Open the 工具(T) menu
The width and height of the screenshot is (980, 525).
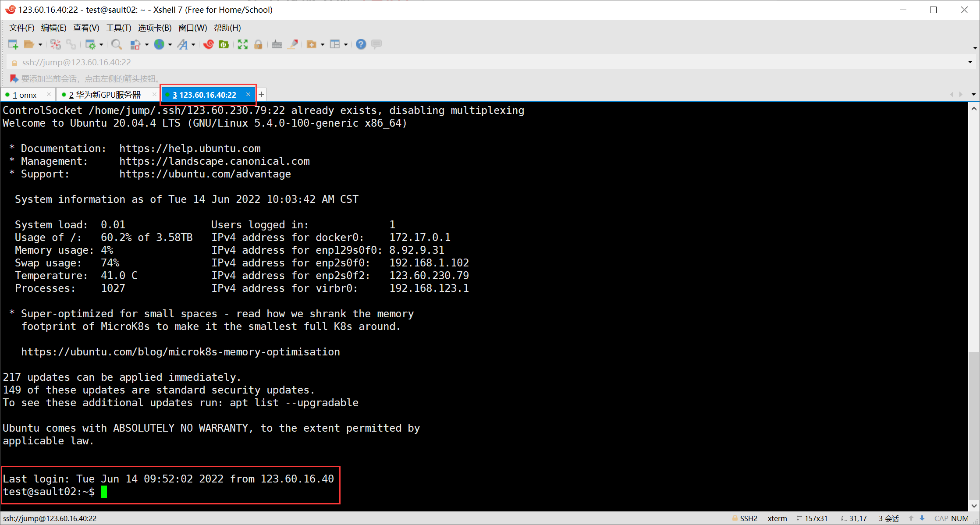point(118,28)
